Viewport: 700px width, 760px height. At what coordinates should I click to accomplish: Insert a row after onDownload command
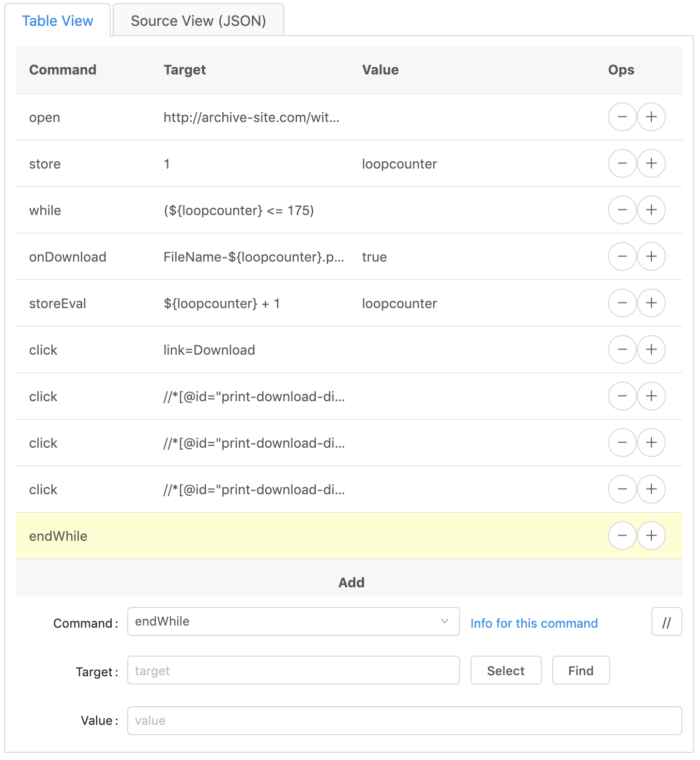651,256
